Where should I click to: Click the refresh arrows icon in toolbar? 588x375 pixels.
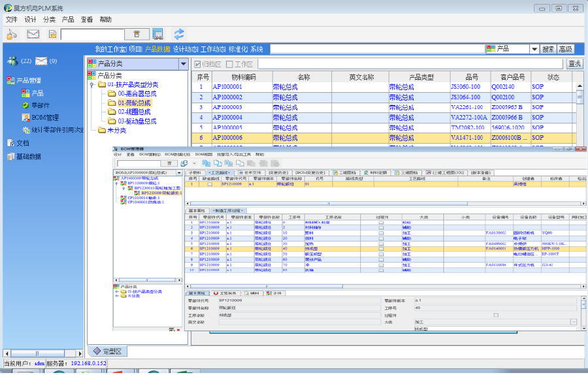pyautogui.click(x=178, y=34)
